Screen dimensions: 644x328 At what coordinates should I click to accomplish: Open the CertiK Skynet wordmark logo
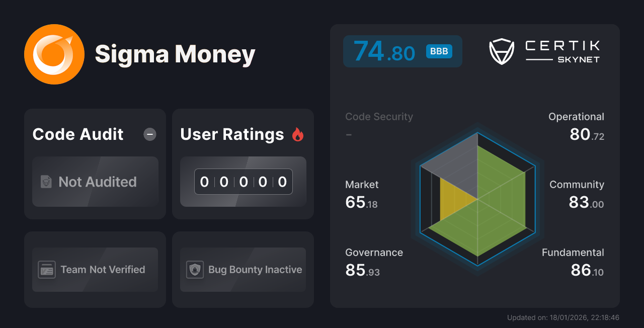(562, 50)
